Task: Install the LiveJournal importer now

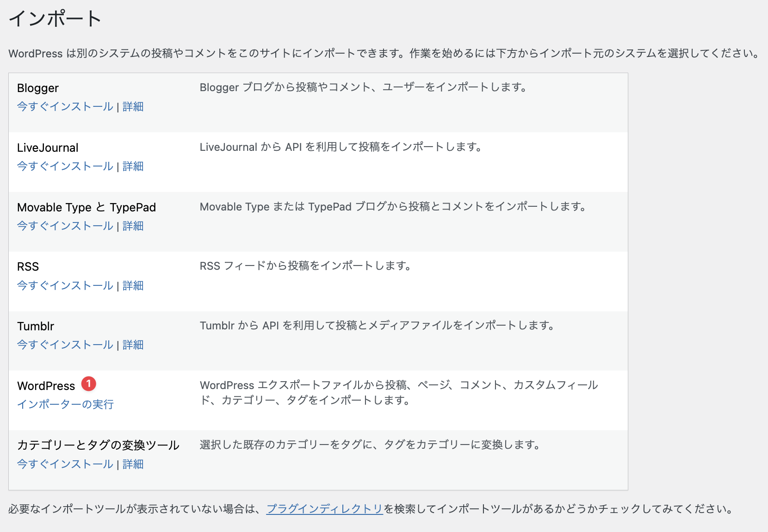Action: pyautogui.click(x=65, y=166)
